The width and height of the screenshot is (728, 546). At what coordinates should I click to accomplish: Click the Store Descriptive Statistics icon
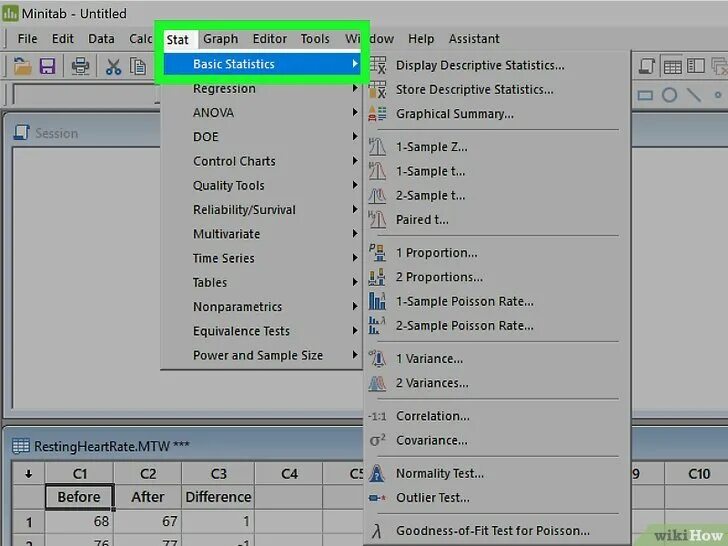[377, 89]
